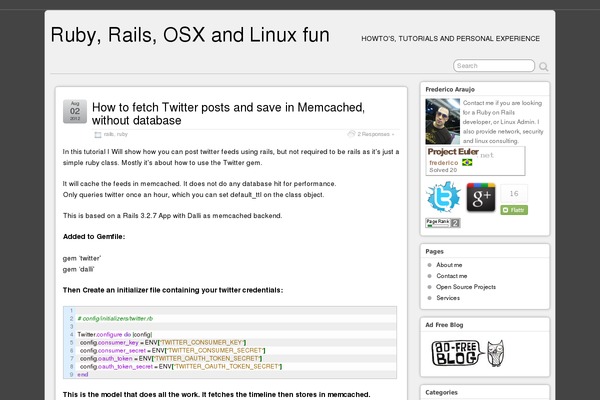600x400 pixels.
Task: Open the Twitter bird icon
Action: click(x=443, y=197)
